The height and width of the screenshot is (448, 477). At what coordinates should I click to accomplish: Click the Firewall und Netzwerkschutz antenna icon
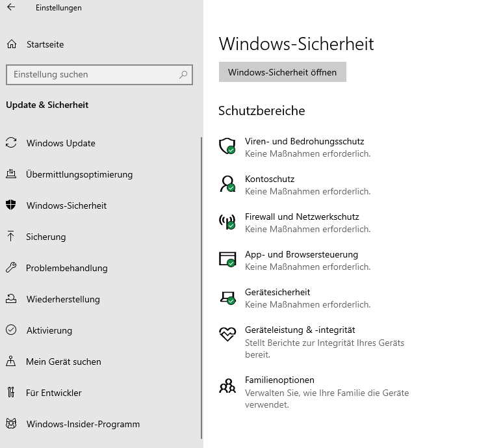pos(227,222)
